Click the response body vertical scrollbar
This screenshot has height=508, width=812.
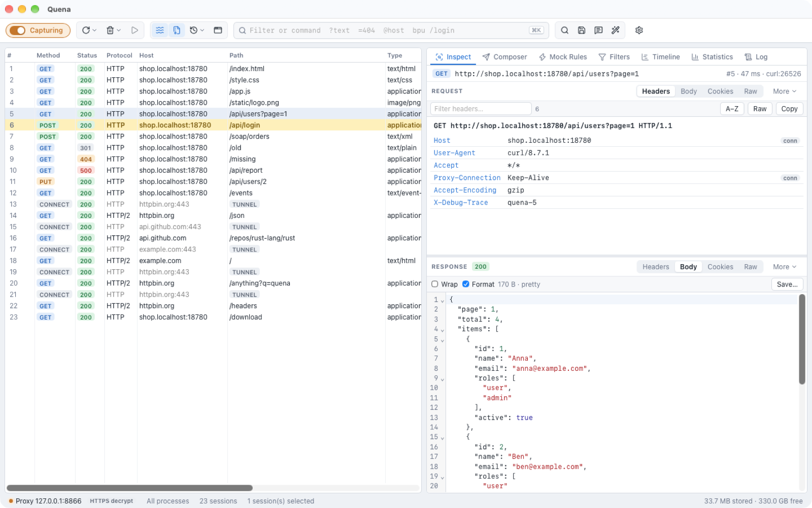coord(802,339)
